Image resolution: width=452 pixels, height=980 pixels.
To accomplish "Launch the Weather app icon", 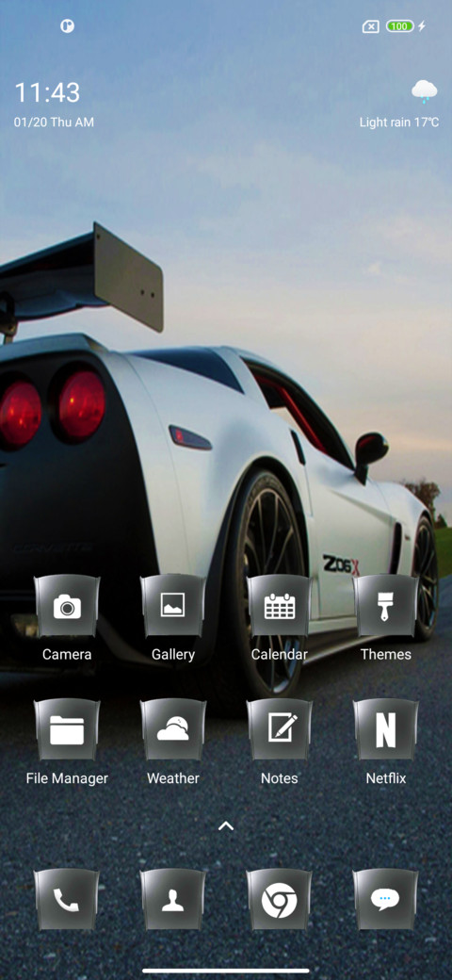I will point(173,729).
